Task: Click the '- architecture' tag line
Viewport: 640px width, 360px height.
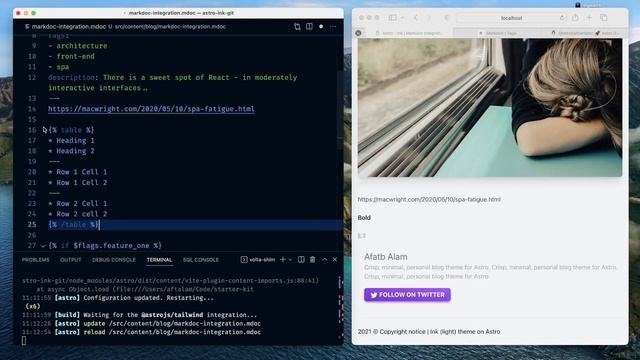Action: pos(78,46)
